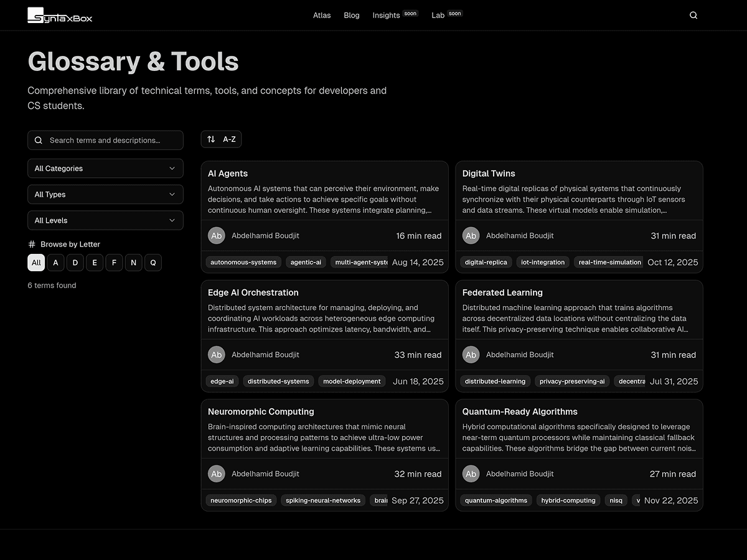Viewport: 747px width, 560px height.
Task: Click the SyntaxBox logo
Action: tap(60, 16)
